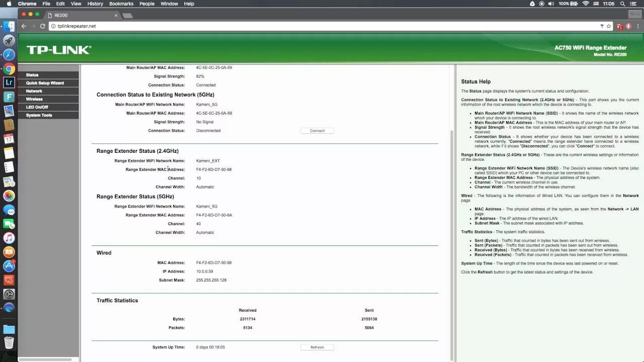Open Lightroom (Lr) from the dock
This screenshot has width=644, height=362.
[9, 83]
